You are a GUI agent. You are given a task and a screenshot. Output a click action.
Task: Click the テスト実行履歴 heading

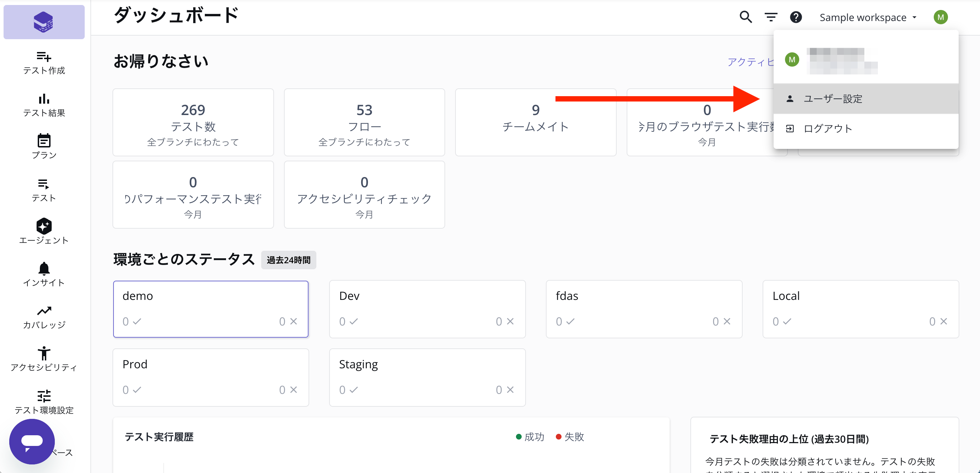click(x=159, y=437)
